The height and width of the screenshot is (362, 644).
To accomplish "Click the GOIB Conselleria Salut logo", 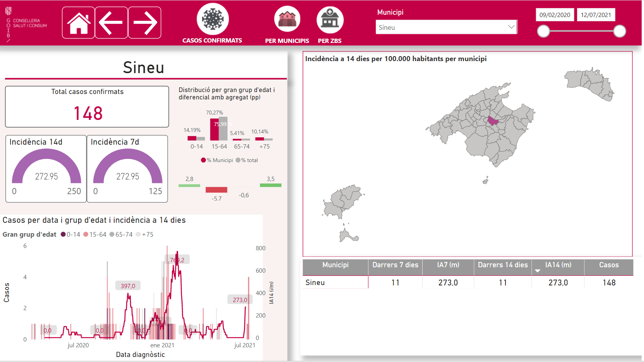I will (26, 23).
